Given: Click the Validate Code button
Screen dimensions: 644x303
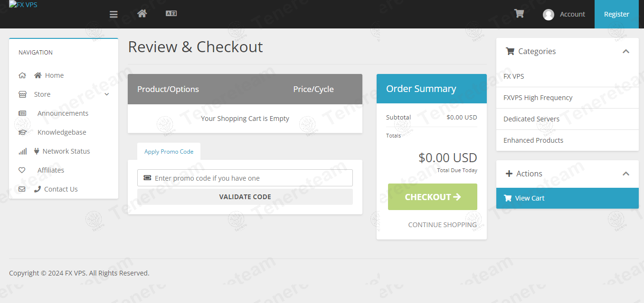Looking at the screenshot, I should pyautogui.click(x=245, y=197).
